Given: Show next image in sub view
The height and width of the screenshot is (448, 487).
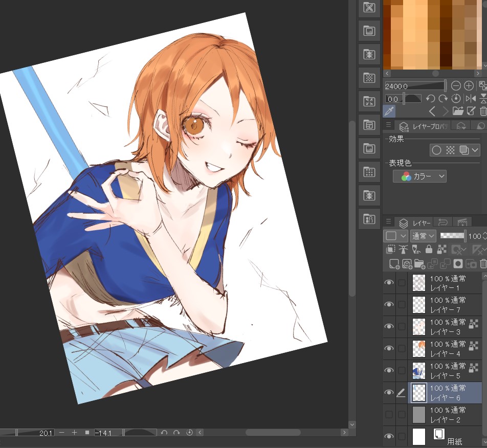Looking at the screenshot, I should coord(445,111).
